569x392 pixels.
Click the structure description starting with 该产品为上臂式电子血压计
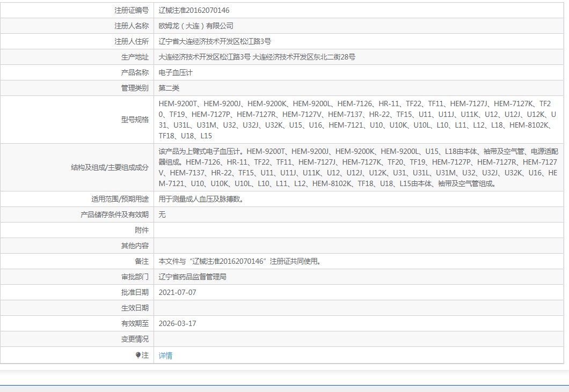point(359,167)
